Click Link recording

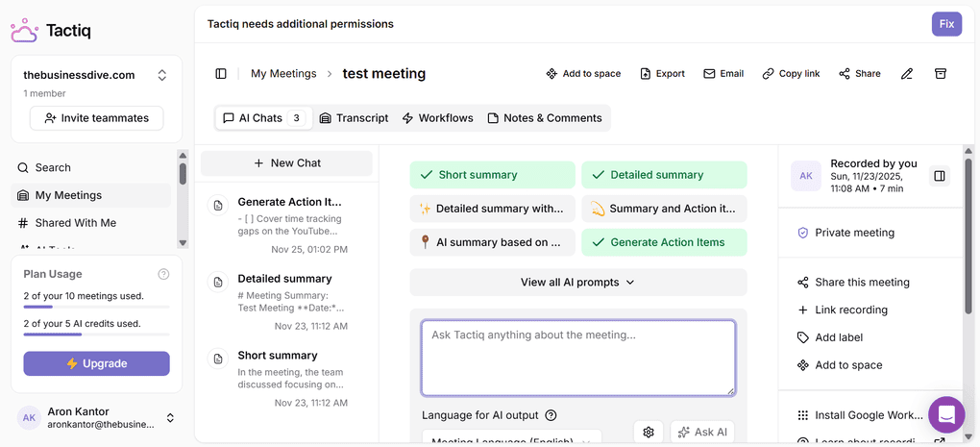843,310
